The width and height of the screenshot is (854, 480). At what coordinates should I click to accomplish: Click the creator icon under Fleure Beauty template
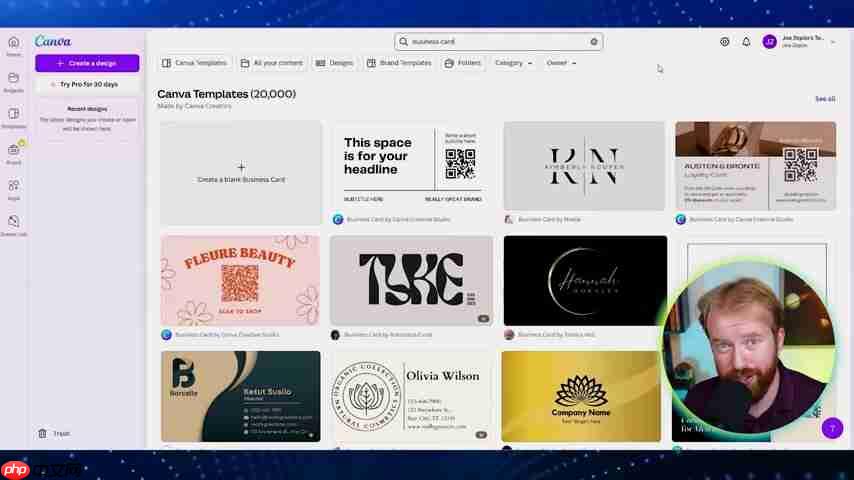[x=166, y=335]
